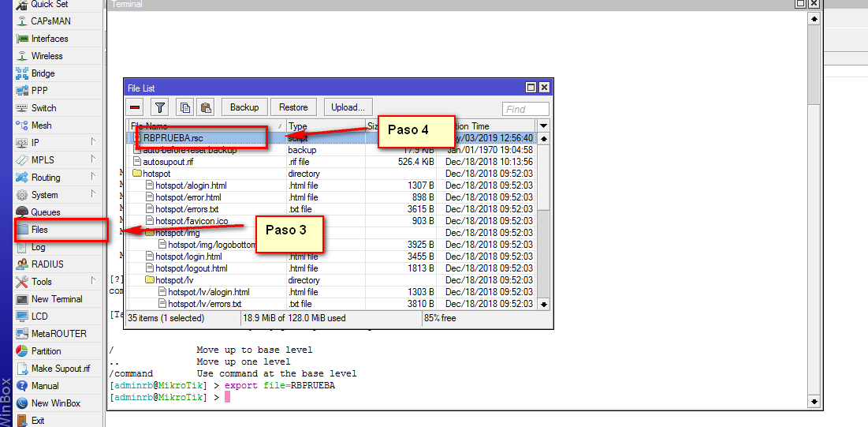Open the RADIUS settings
Image resolution: width=868 pixels, height=427 pixels.
pyautogui.click(x=47, y=264)
